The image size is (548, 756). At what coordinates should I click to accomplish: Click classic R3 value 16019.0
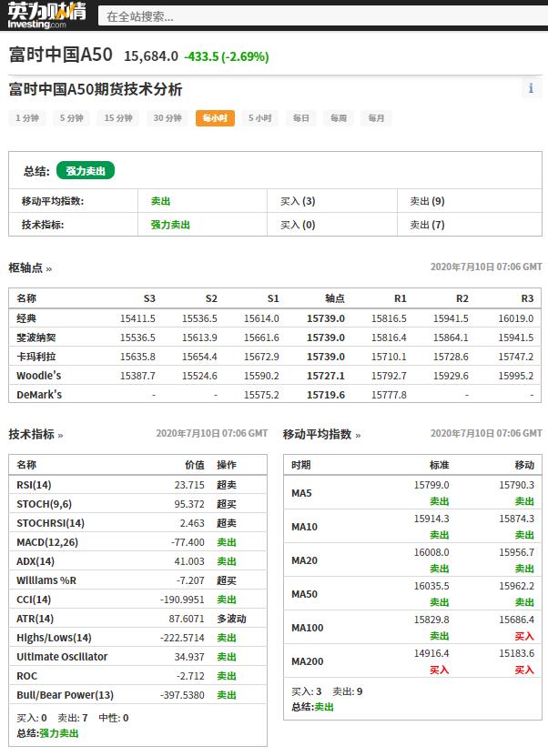[x=515, y=318]
